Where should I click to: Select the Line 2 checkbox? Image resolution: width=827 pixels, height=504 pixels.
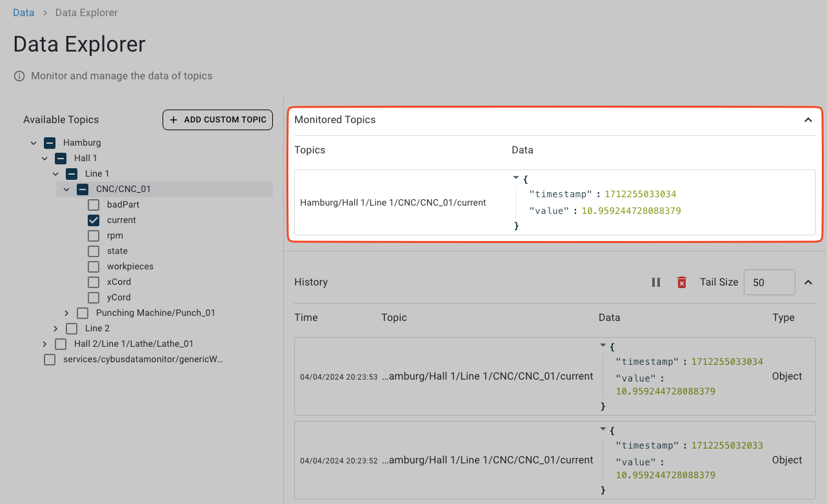tap(72, 328)
